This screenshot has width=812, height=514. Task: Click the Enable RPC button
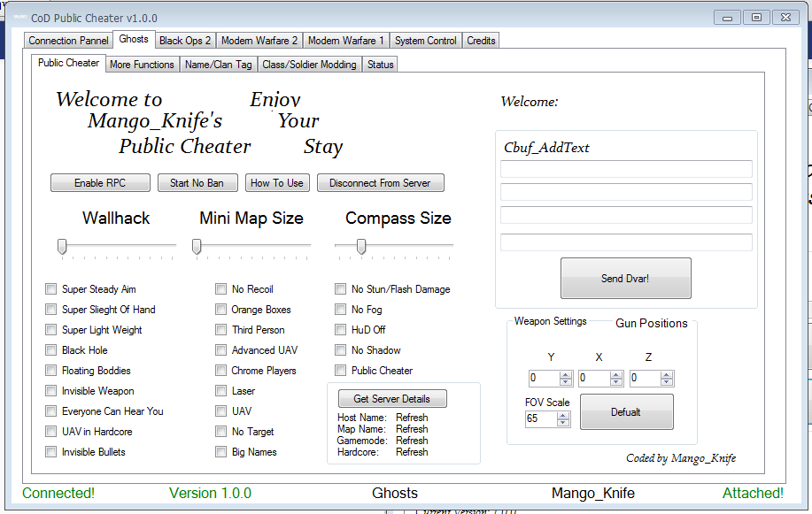click(x=100, y=183)
